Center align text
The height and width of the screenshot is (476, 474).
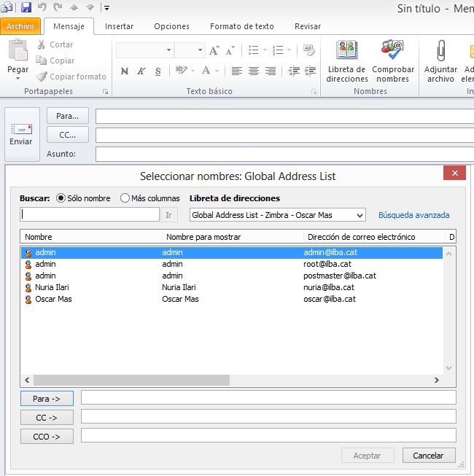(254, 71)
